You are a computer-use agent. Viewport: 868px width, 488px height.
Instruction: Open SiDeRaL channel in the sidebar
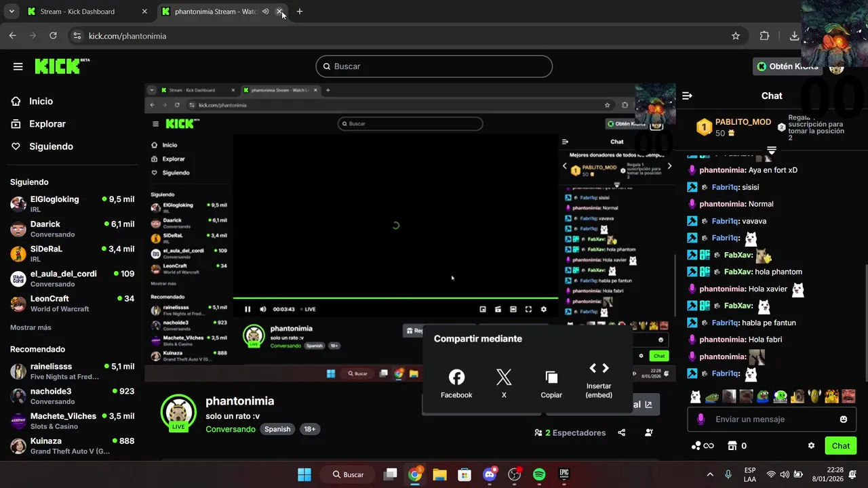pyautogui.click(x=72, y=253)
